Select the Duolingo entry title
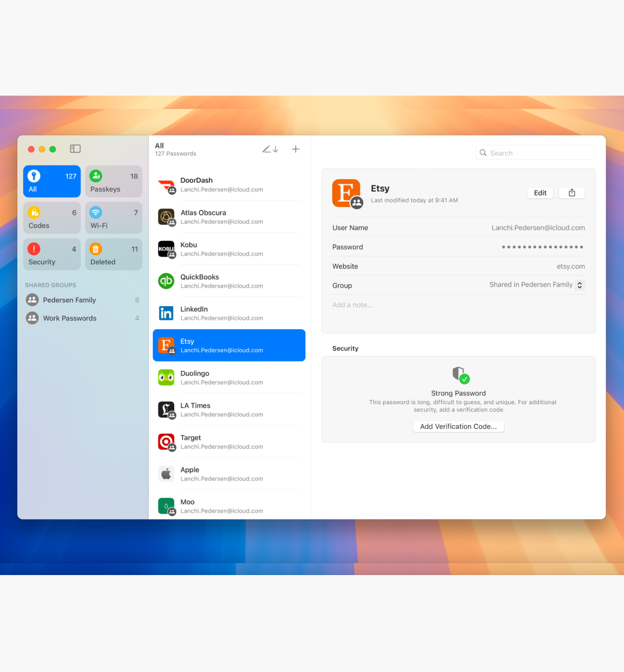This screenshot has height=672, width=624. [195, 373]
